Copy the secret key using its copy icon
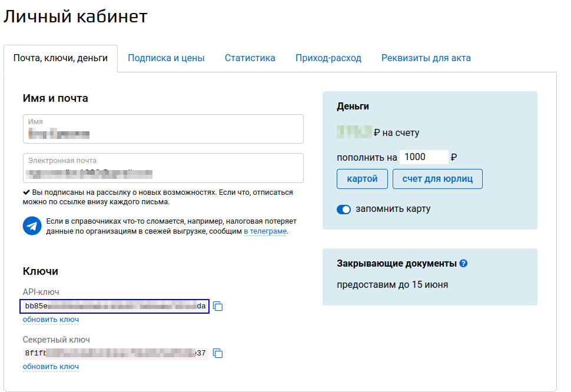The image size is (571, 392). click(x=218, y=353)
